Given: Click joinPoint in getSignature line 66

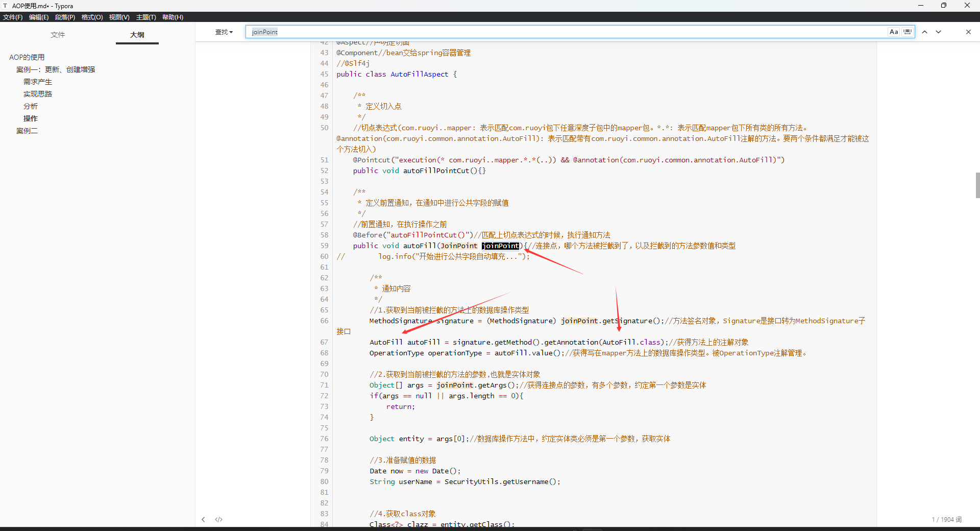Looking at the screenshot, I should [579, 321].
